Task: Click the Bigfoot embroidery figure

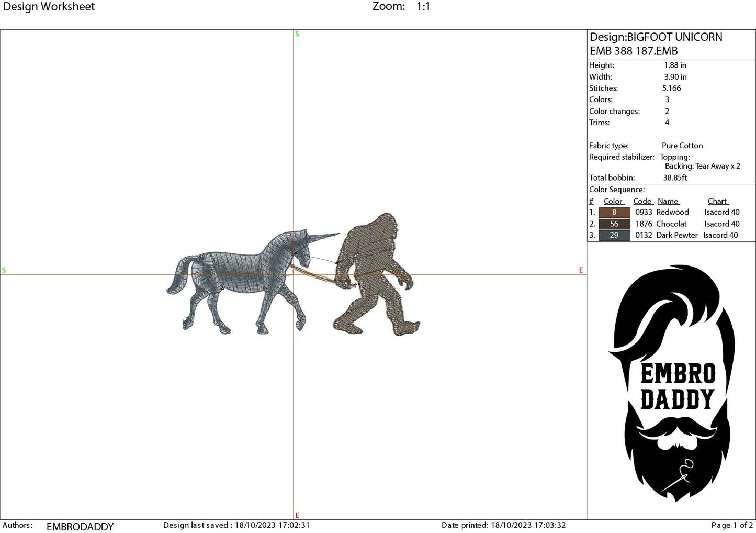Action: pyautogui.click(x=377, y=274)
